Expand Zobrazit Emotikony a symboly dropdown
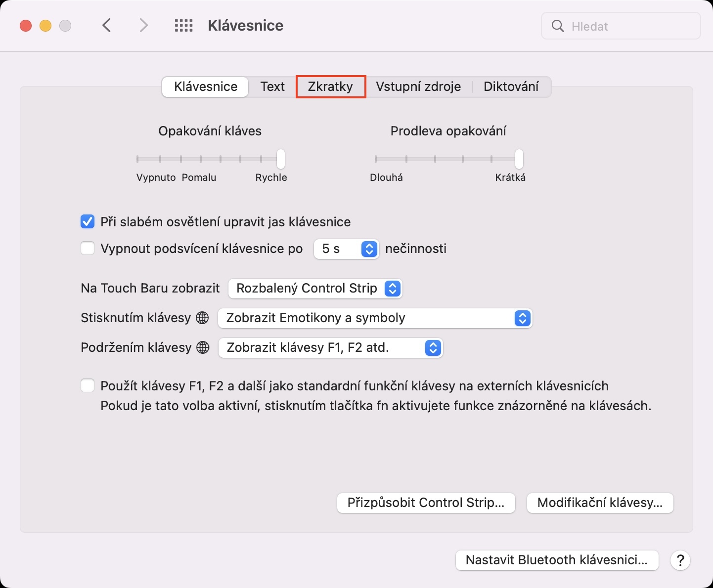713x588 pixels. [375, 318]
